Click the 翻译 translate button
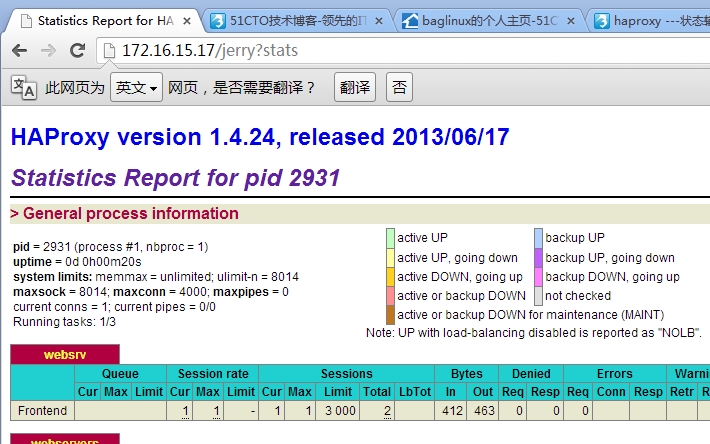The height and width of the screenshot is (444, 710). (355, 87)
